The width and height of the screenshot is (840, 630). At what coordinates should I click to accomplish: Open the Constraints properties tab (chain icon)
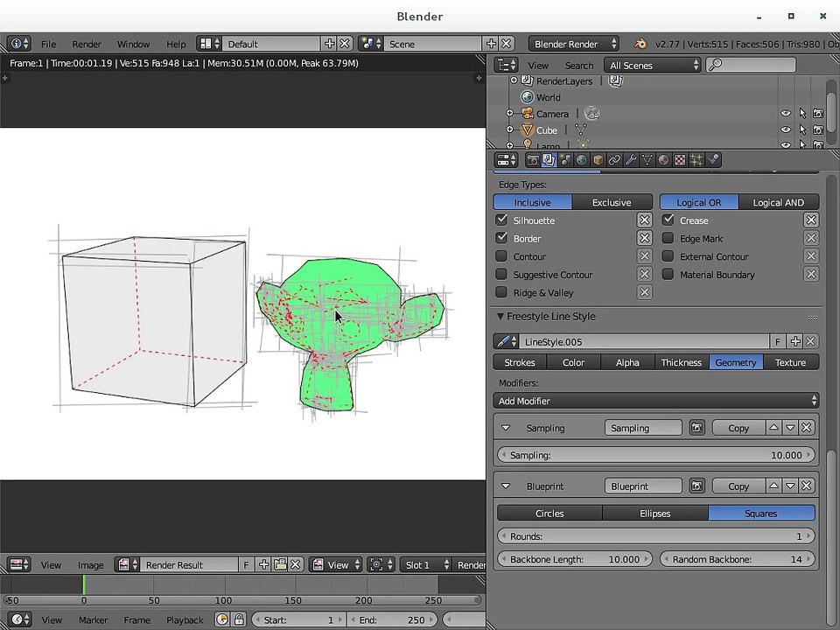[x=614, y=159]
